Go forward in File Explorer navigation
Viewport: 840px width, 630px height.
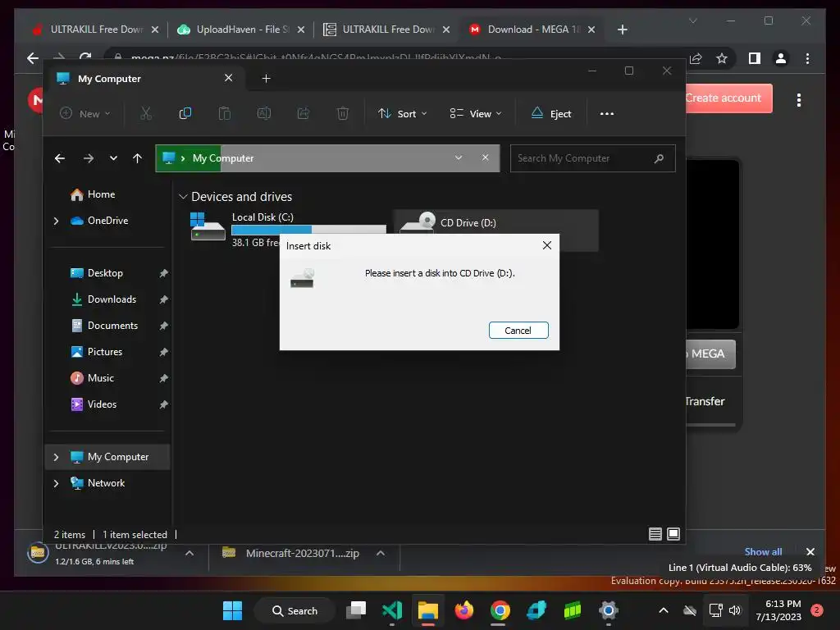[x=89, y=158]
